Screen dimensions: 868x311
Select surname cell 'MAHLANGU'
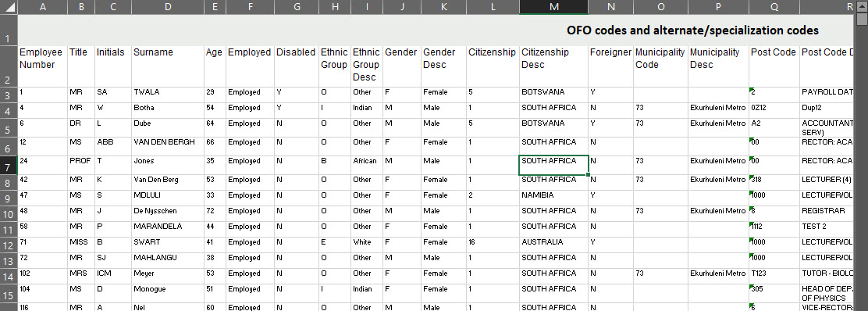click(168, 260)
